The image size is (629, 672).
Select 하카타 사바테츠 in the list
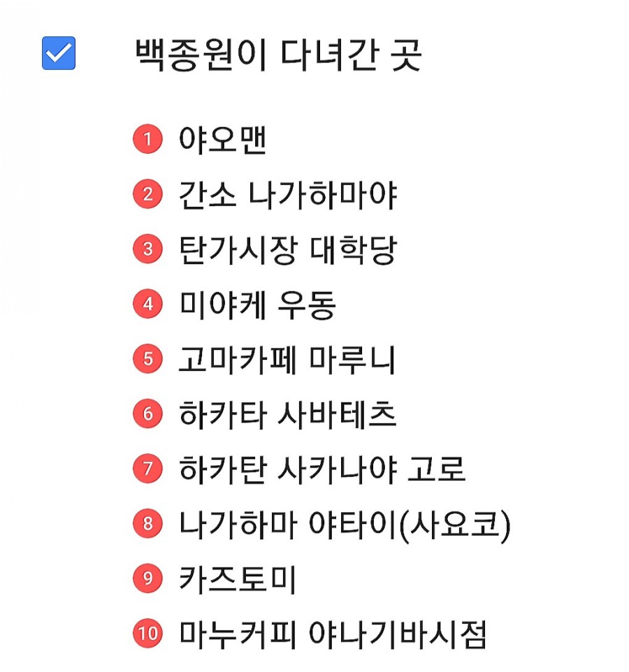[288, 414]
